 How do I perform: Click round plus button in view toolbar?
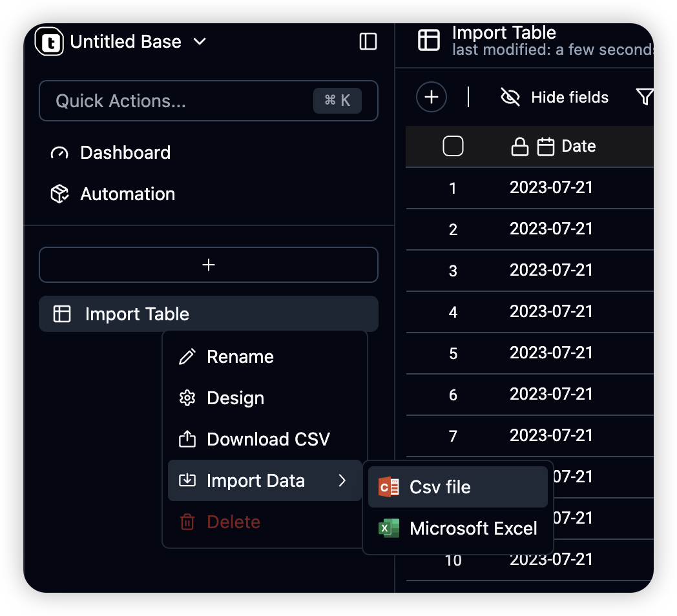432,97
